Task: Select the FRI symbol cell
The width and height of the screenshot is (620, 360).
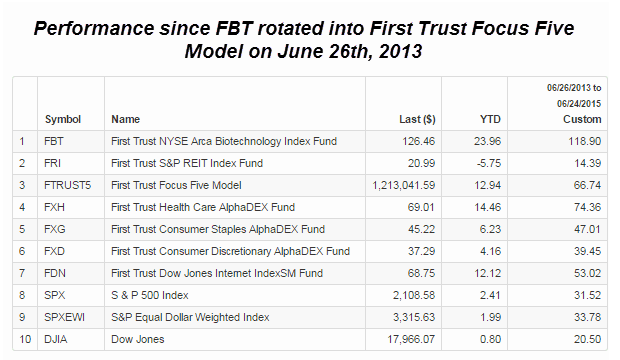Action: point(53,163)
